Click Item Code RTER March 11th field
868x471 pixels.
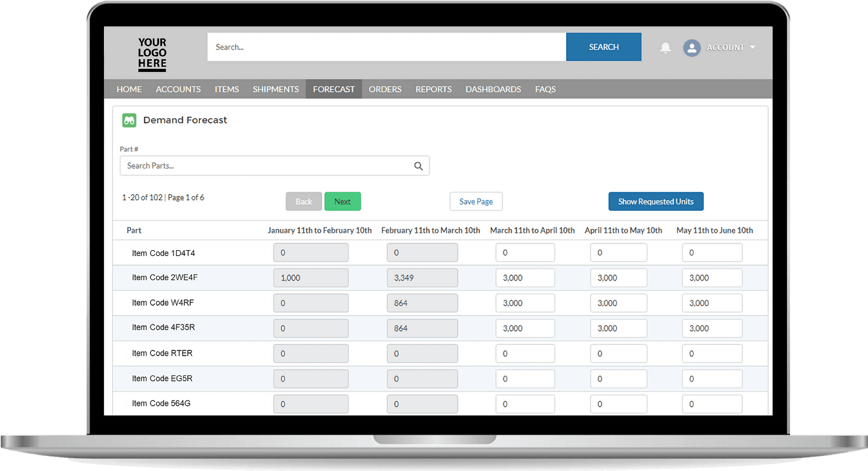pyautogui.click(x=525, y=354)
